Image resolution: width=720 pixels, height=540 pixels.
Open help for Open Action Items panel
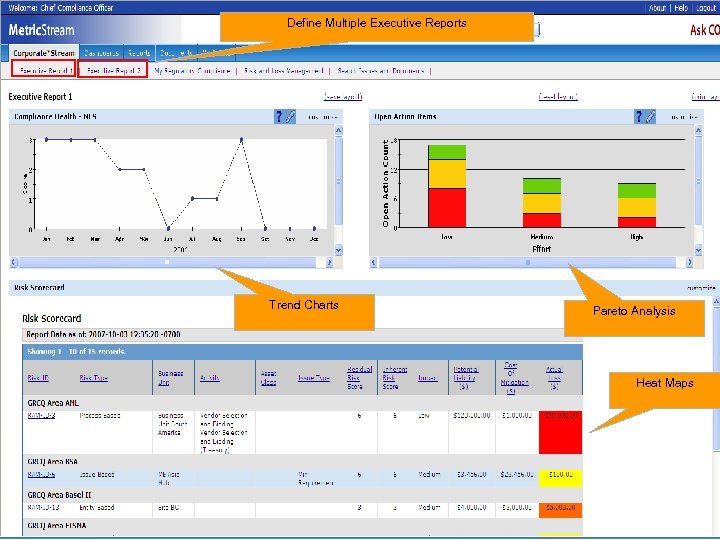pyautogui.click(x=639, y=117)
